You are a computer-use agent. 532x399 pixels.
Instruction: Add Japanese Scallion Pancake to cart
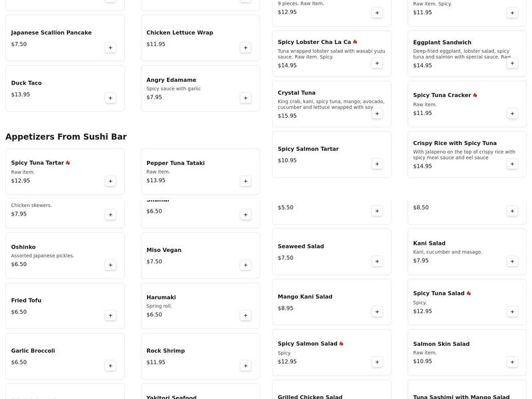coord(110,47)
